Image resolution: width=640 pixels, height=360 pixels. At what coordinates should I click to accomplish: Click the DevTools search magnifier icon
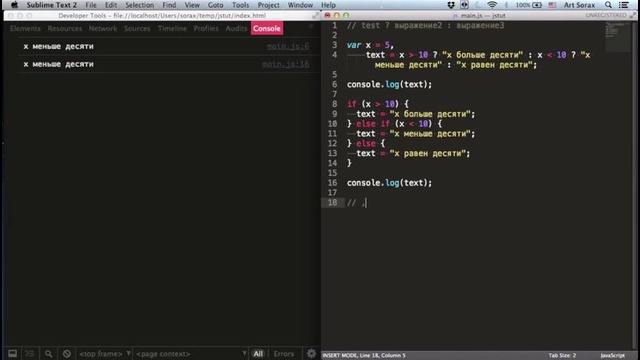(49, 353)
